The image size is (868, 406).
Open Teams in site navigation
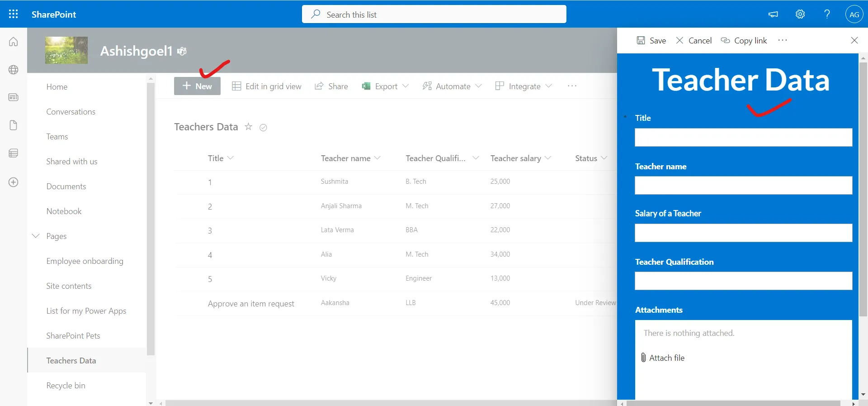coord(57,136)
